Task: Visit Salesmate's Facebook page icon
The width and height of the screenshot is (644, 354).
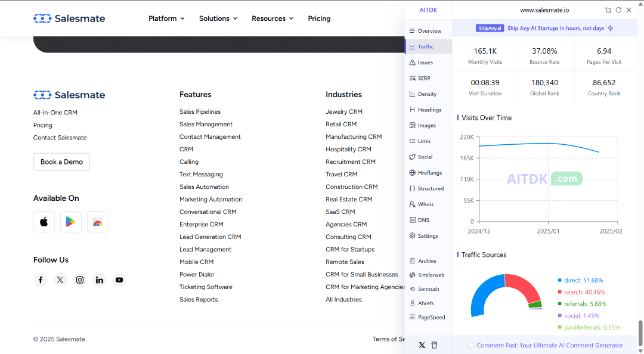Action: click(41, 280)
